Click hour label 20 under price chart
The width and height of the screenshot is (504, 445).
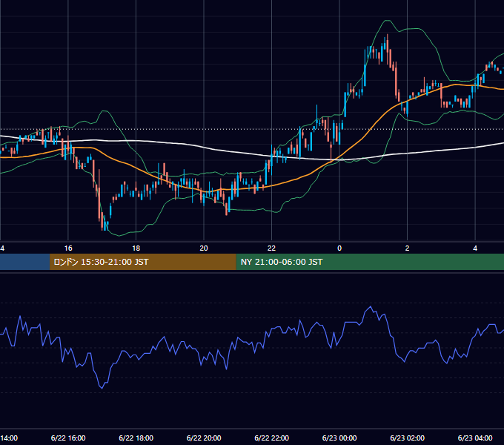(204, 248)
